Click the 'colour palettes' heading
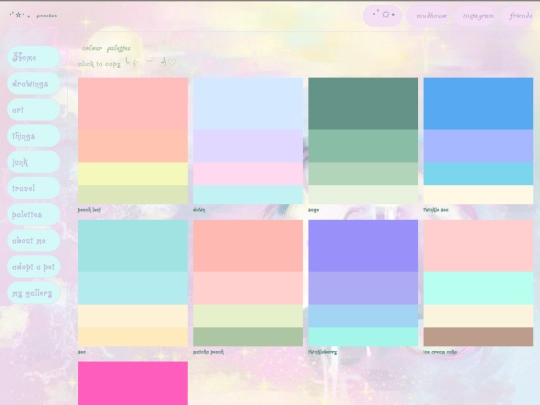The height and width of the screenshot is (405, 540). click(106, 48)
